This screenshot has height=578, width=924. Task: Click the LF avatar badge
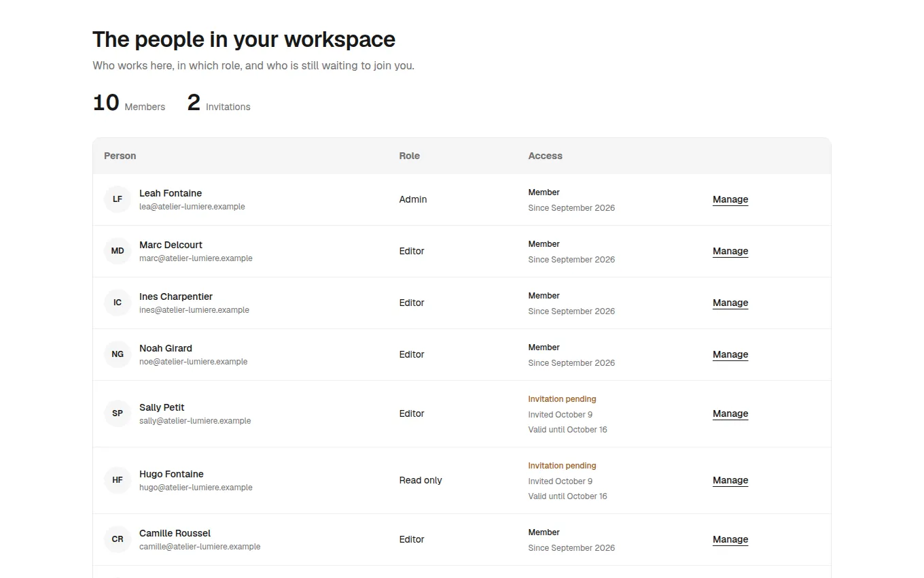(x=118, y=199)
